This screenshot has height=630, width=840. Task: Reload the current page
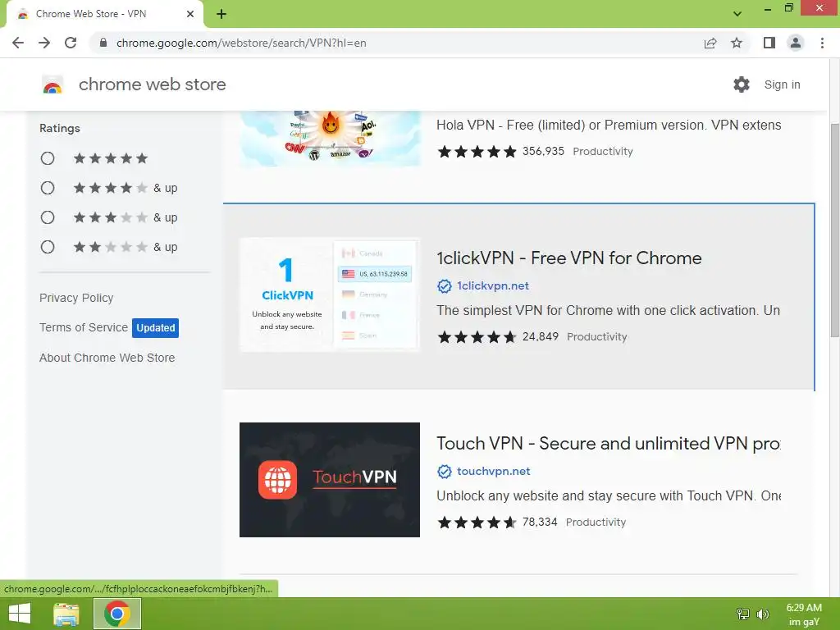(x=71, y=43)
